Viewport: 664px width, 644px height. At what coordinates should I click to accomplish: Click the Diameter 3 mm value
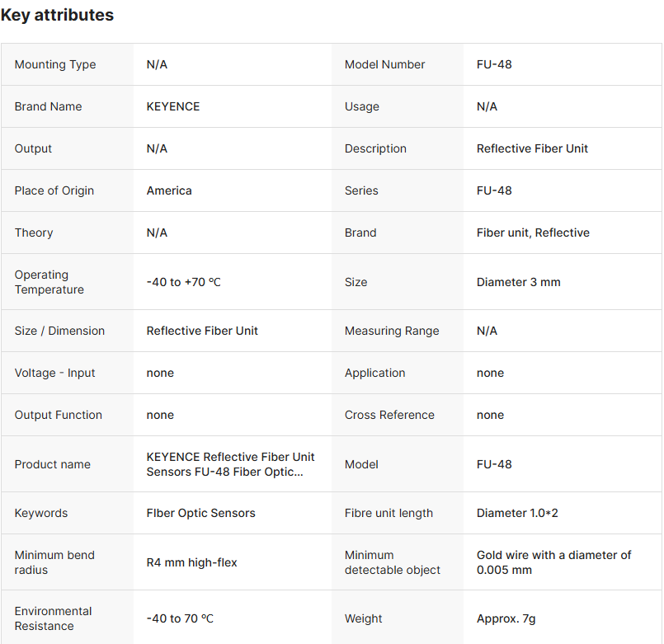coord(519,282)
